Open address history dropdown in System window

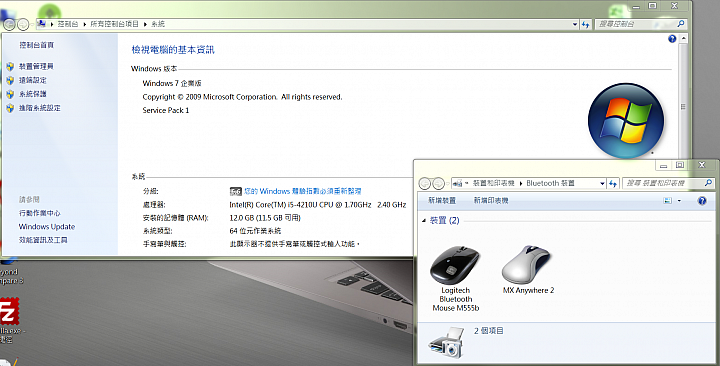[x=575, y=24]
